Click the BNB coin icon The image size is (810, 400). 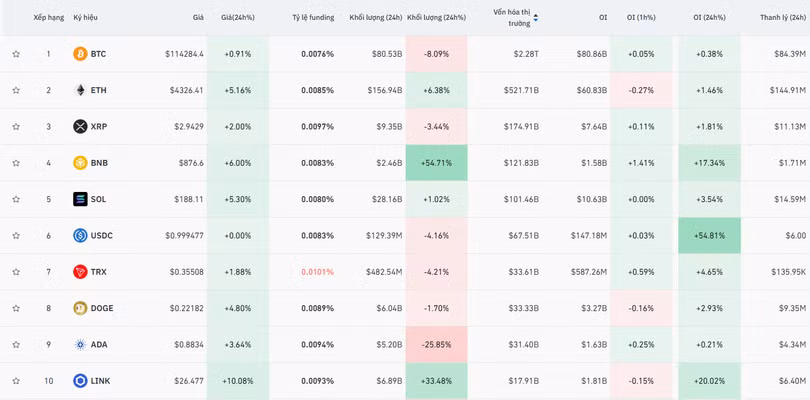[80, 163]
